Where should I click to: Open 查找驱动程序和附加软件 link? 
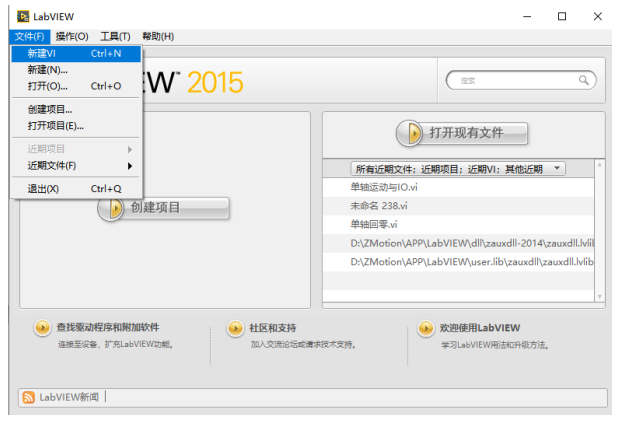108,327
